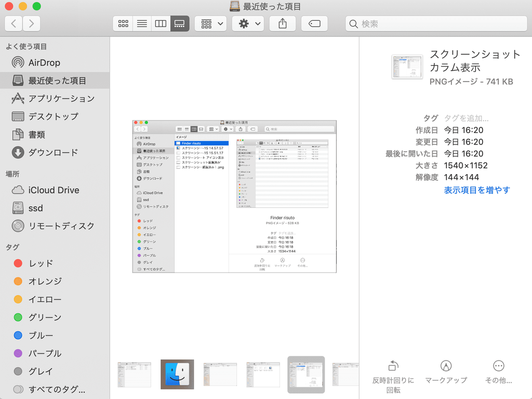
Task: Open アプリケーション in the sidebar
Action: [x=55, y=99]
